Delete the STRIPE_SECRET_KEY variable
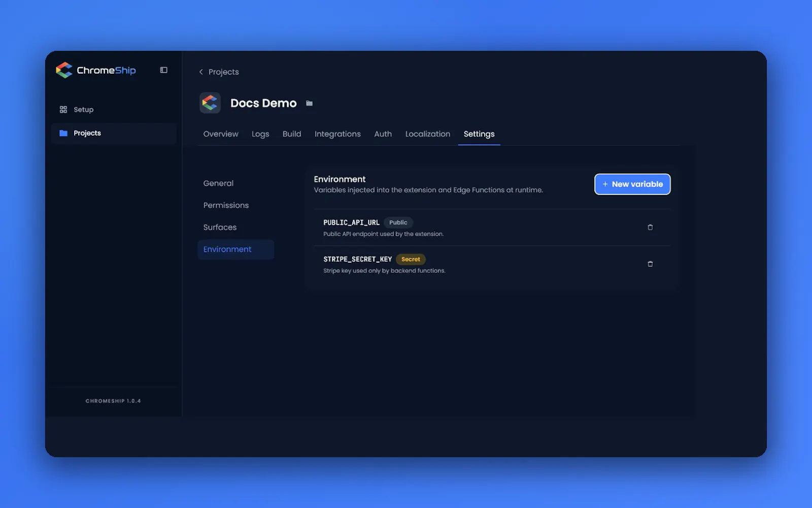812x508 pixels. pos(650,264)
